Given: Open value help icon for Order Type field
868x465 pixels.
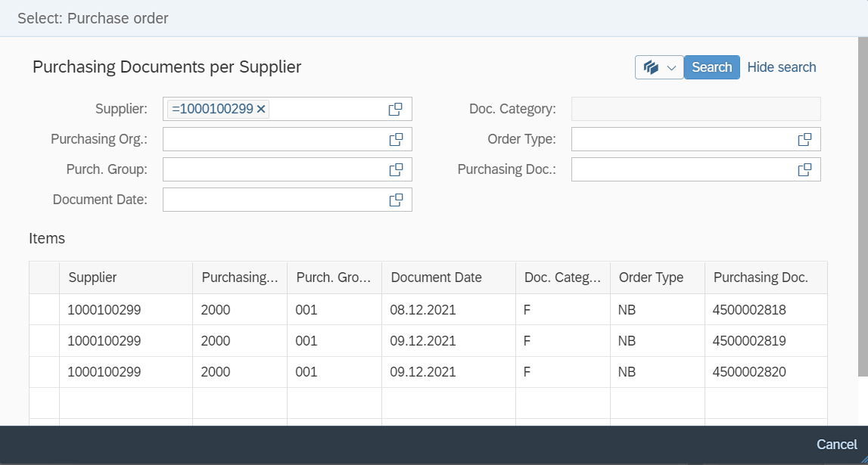Looking at the screenshot, I should pos(804,140).
